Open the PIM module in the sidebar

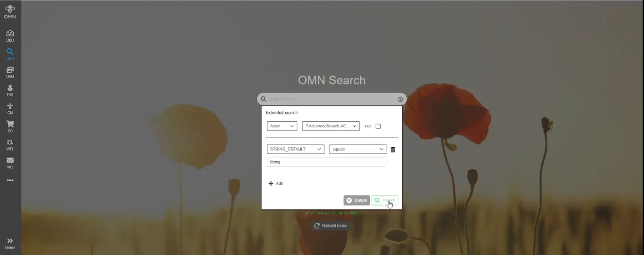[10, 91]
